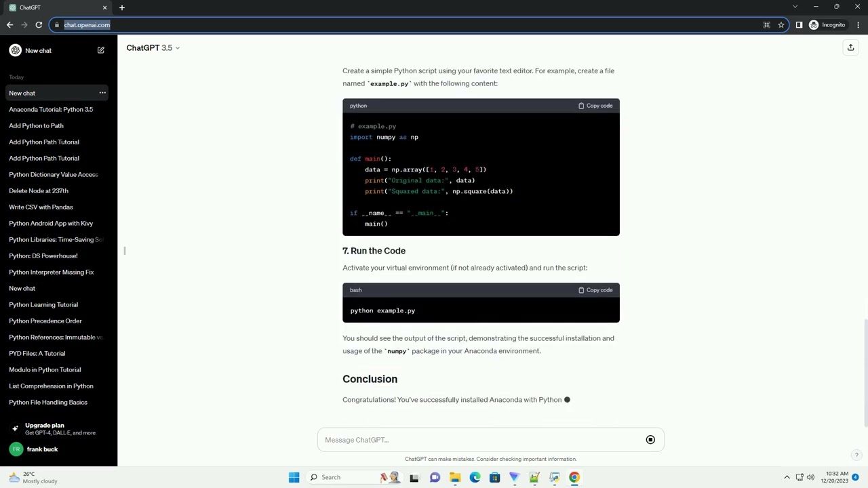This screenshot has height=488, width=868.
Task: Open Python Precedence Order chat
Action: tap(45, 321)
